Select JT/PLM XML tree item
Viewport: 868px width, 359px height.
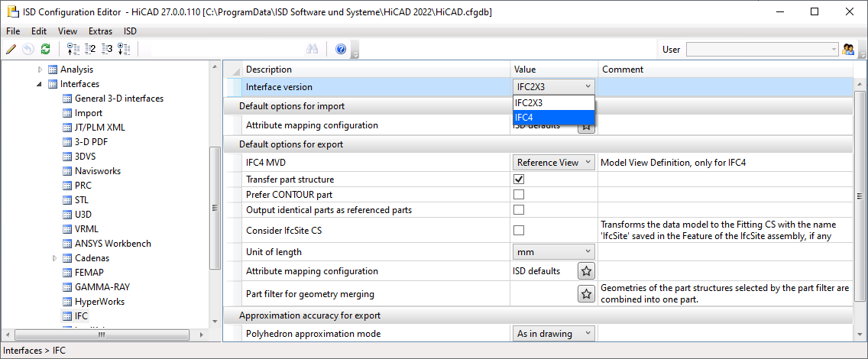tap(100, 128)
